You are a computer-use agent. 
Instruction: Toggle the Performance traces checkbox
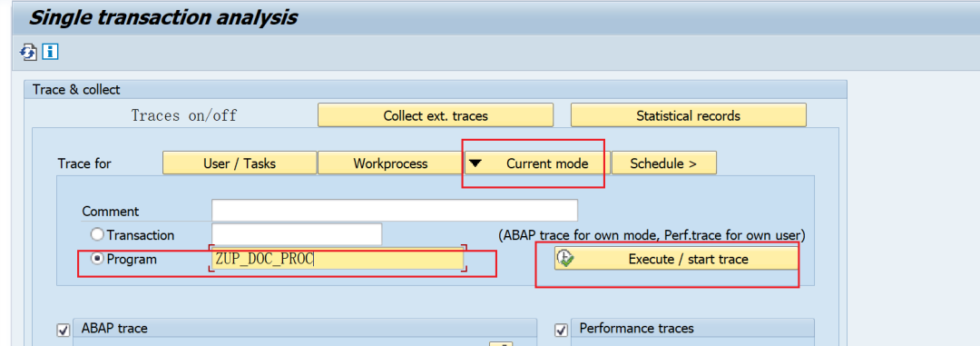[x=562, y=330]
